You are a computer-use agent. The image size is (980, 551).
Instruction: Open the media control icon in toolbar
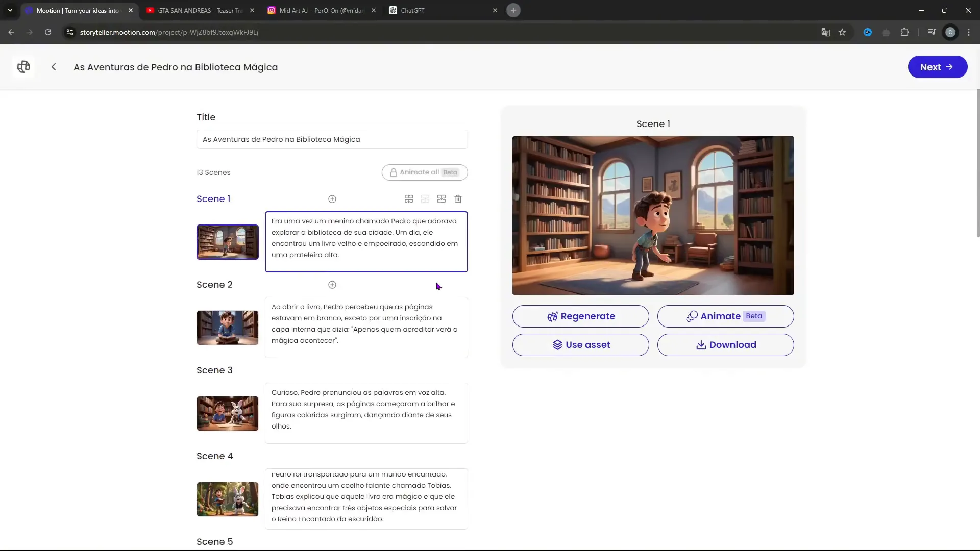[932, 32]
